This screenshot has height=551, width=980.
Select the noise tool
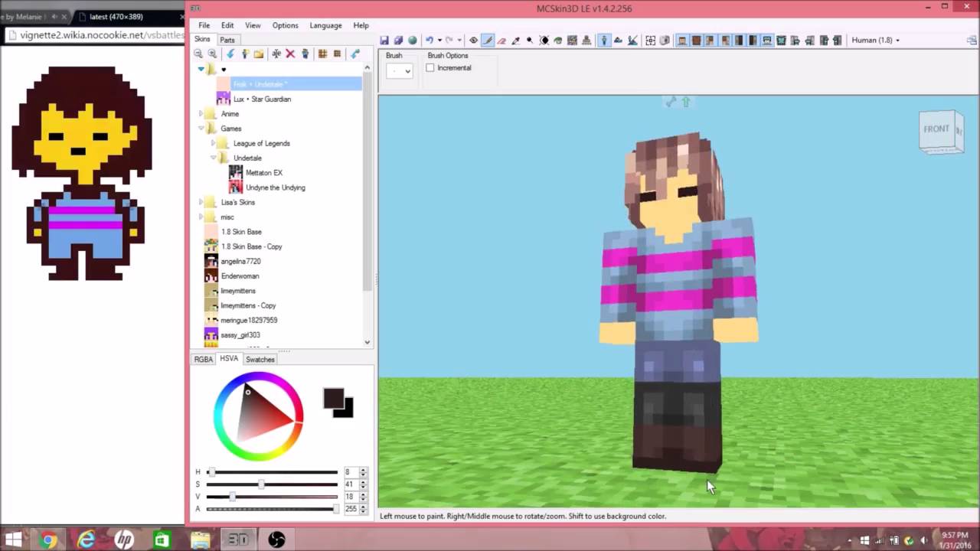coord(573,40)
